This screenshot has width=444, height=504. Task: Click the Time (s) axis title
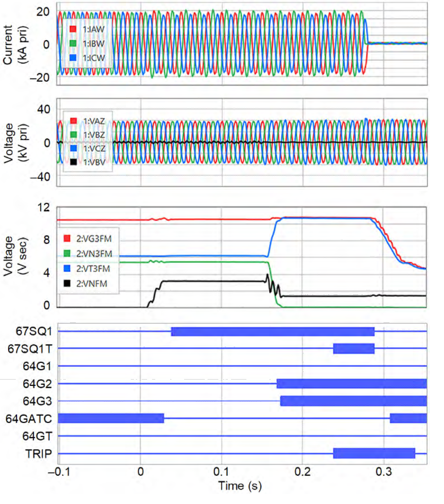[240, 486]
